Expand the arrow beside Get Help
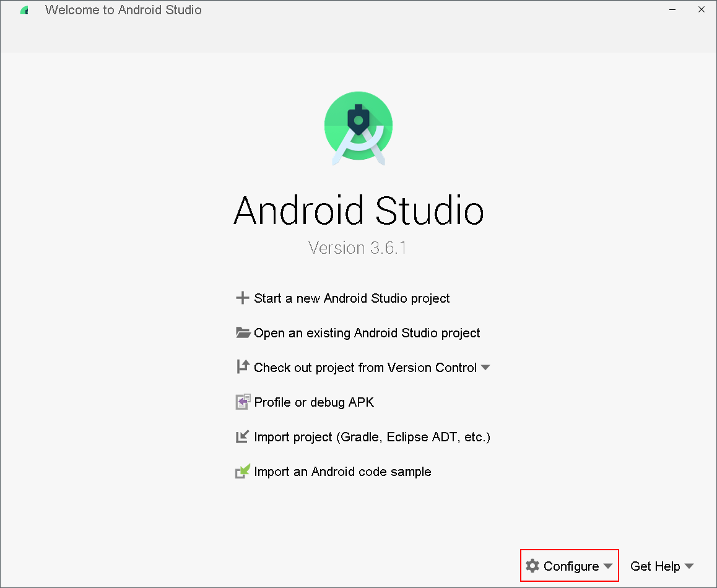The height and width of the screenshot is (588, 717). [689, 566]
